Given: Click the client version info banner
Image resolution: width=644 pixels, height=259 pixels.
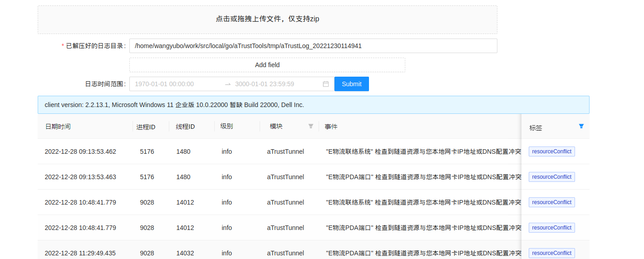Looking at the screenshot, I should click(313, 105).
